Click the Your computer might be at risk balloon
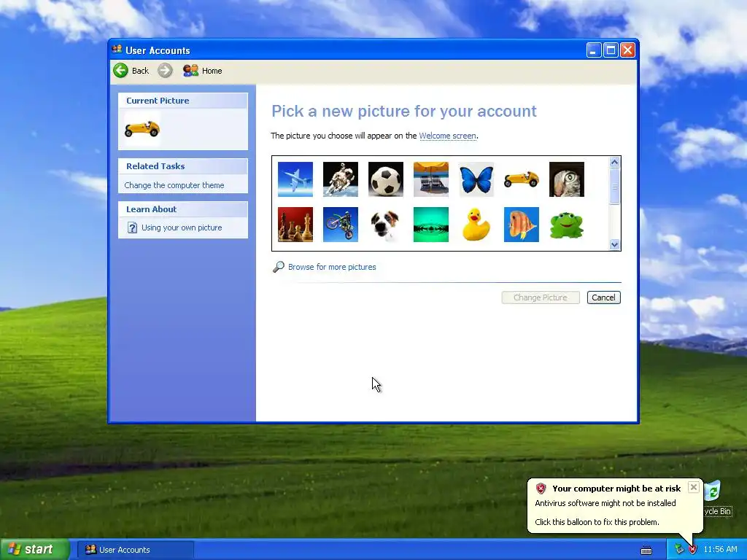 (615, 505)
